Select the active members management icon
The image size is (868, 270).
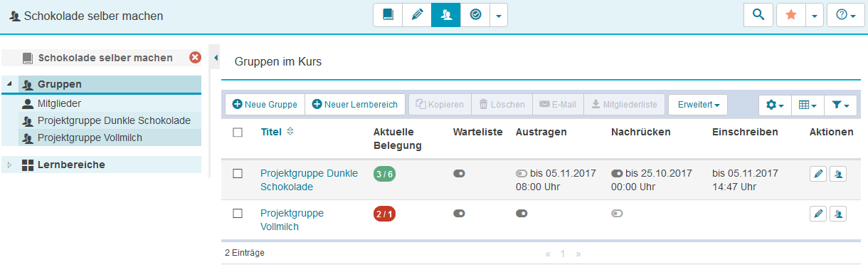point(446,15)
